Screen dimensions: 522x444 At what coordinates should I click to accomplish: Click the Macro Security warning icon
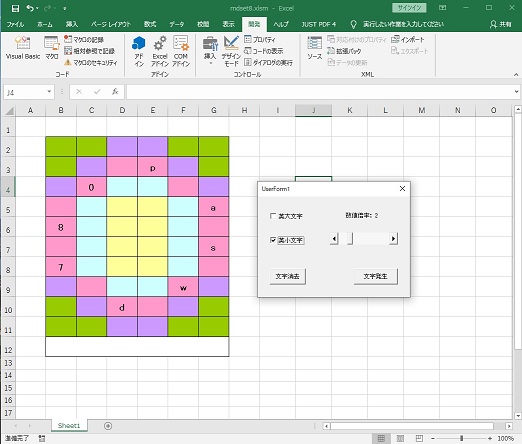68,62
